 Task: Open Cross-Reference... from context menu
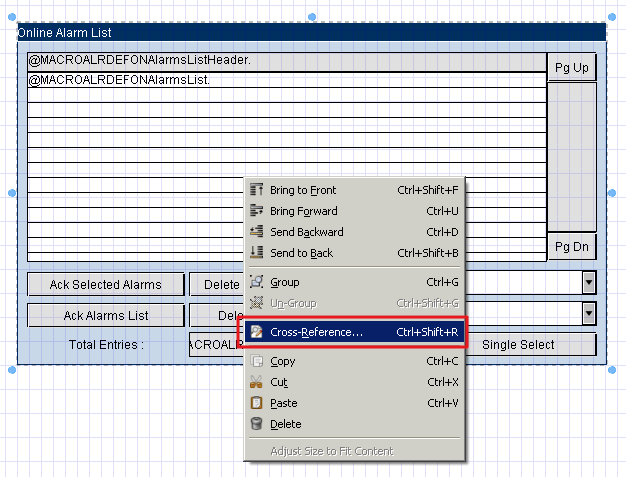coord(354,332)
